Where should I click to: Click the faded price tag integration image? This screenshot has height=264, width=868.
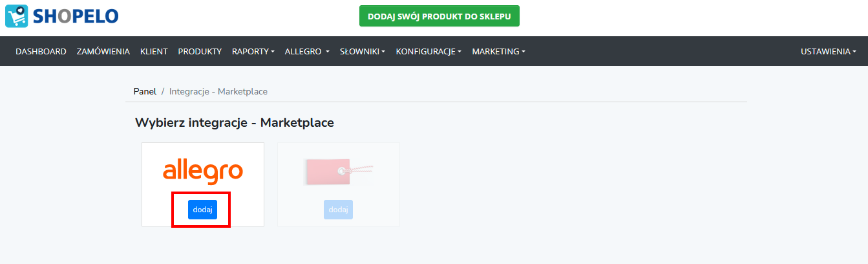point(339,171)
